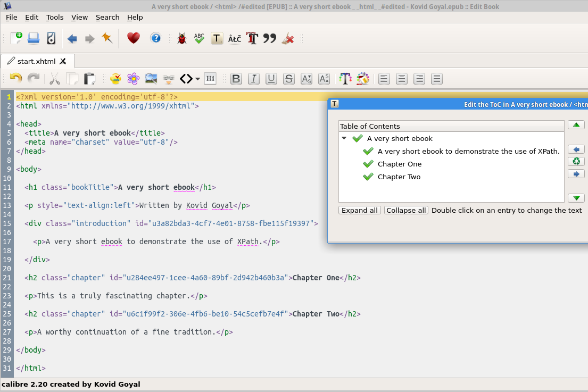Toggle italic formatting
588x392 pixels.
click(x=254, y=79)
